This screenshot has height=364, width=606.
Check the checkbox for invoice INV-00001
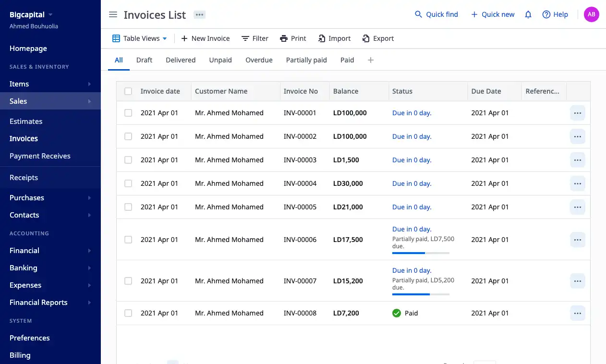(x=128, y=113)
